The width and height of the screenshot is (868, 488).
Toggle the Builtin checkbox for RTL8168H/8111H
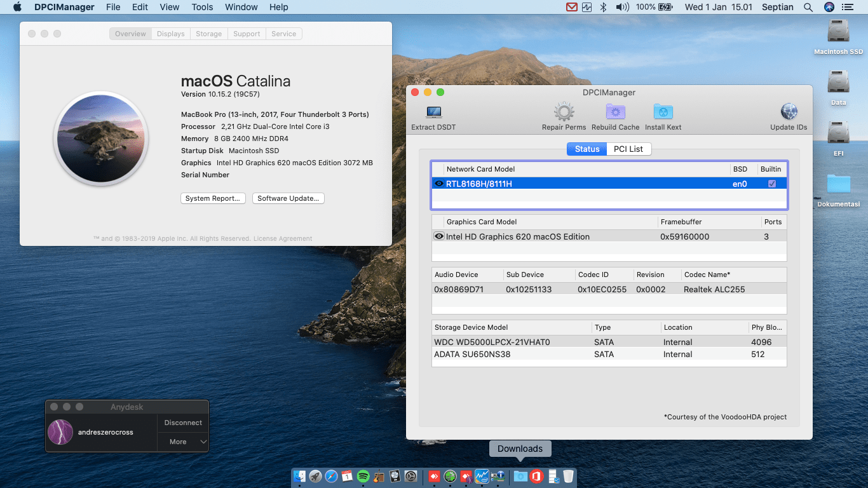772,184
